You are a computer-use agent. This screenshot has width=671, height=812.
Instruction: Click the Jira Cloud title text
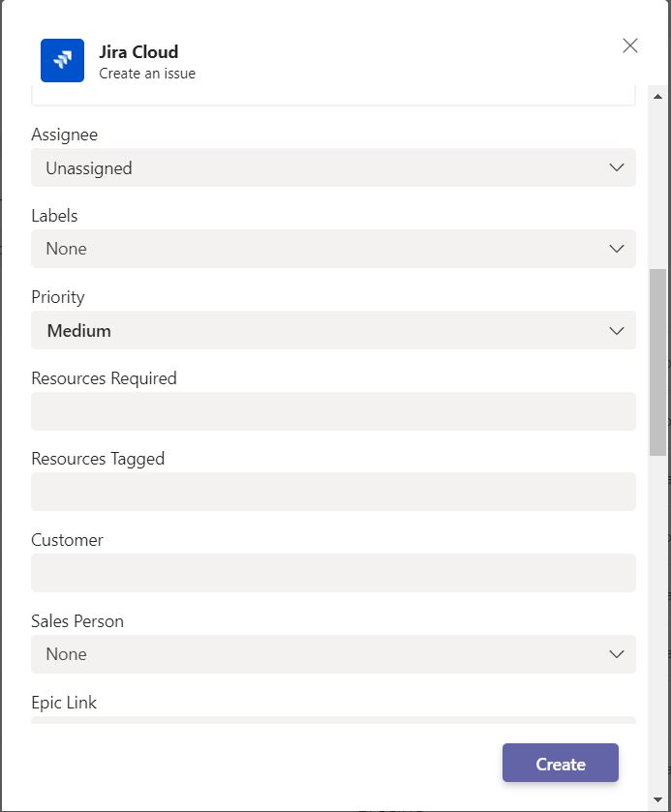click(x=138, y=52)
